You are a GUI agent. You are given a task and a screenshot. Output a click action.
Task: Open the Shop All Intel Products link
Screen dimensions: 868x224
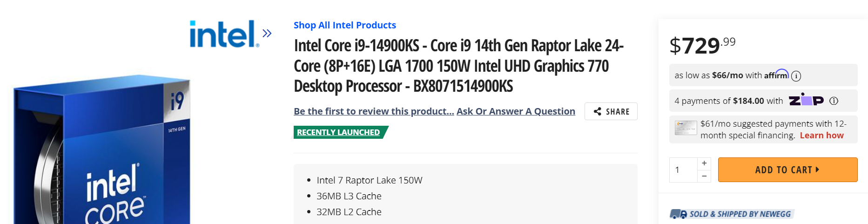coord(344,25)
